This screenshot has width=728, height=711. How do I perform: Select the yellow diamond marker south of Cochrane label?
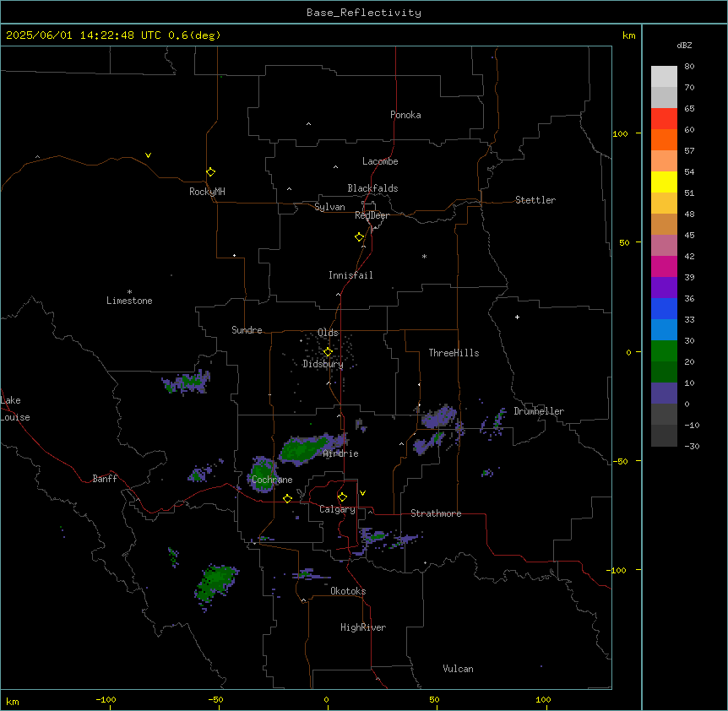287,498
